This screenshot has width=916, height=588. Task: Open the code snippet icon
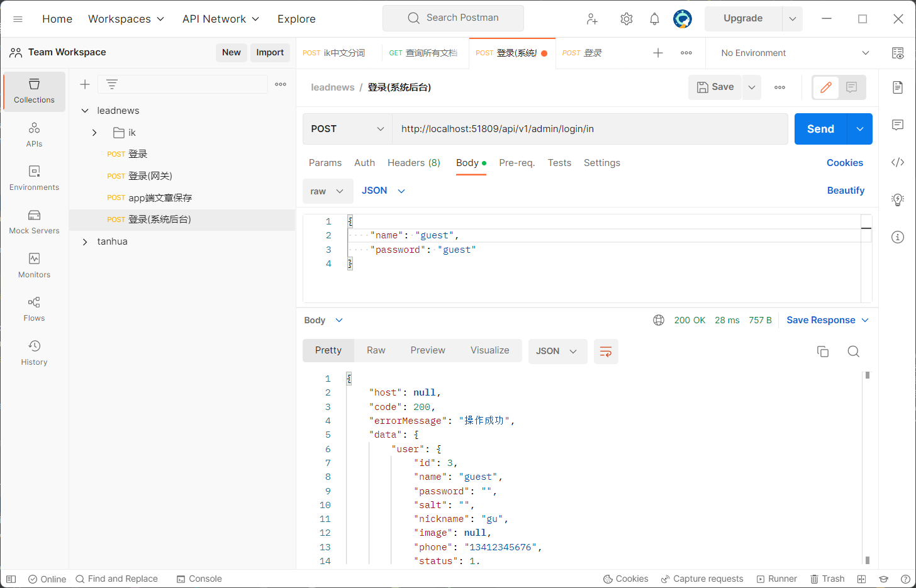(x=898, y=162)
